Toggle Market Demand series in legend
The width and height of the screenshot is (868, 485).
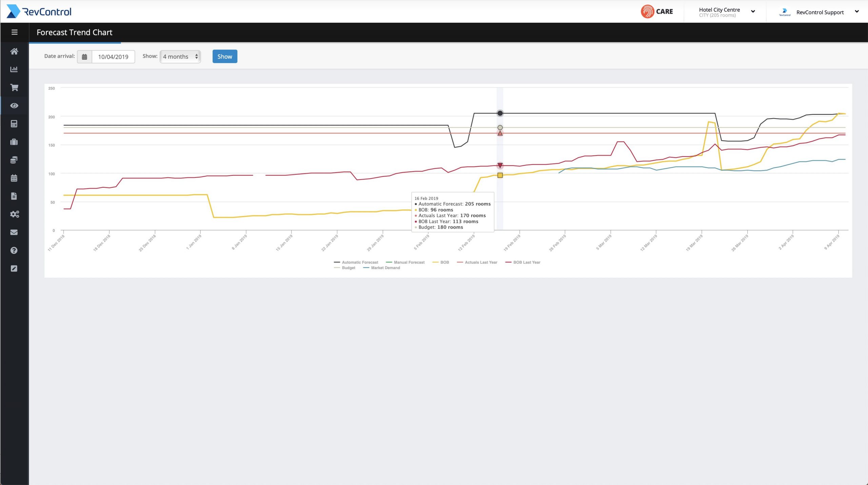tap(381, 268)
